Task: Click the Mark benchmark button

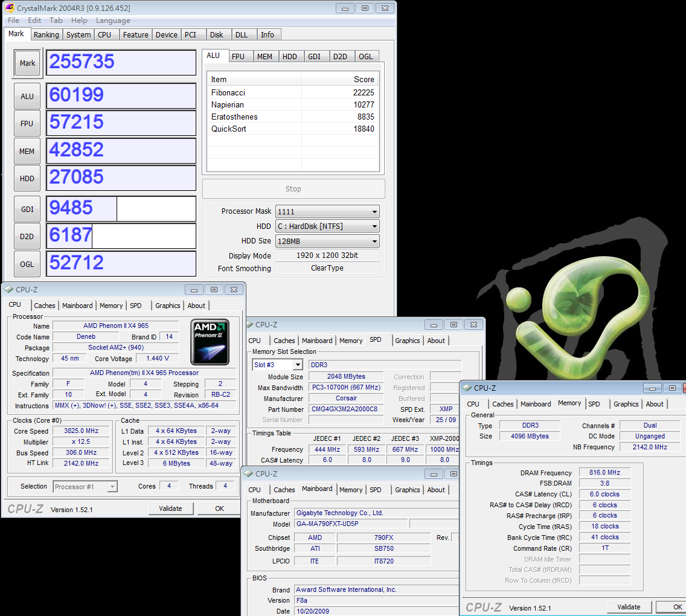Action: pyautogui.click(x=27, y=63)
